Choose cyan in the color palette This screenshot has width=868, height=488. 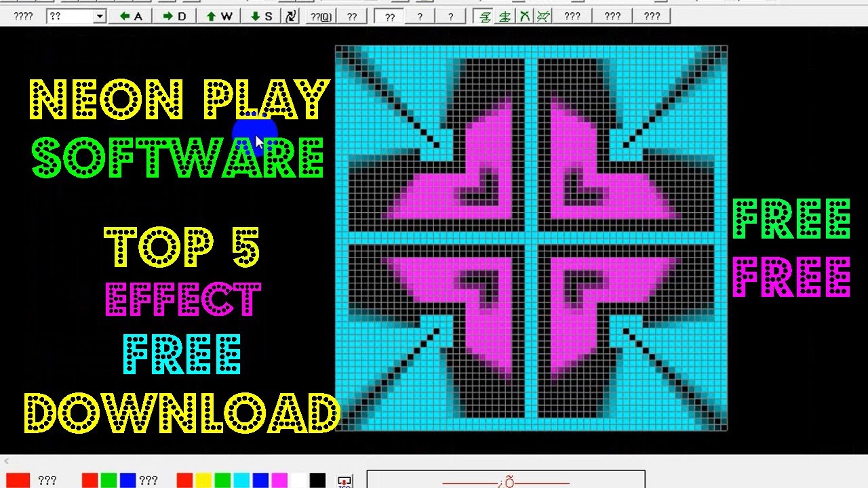coord(241,481)
